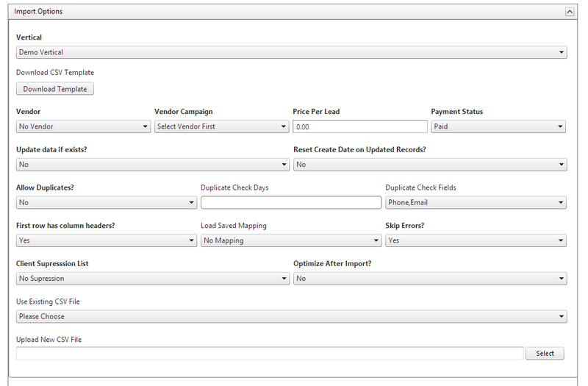This screenshot has height=386, width=588.
Task: Open First row has column headers dropdown
Action: tap(107, 240)
